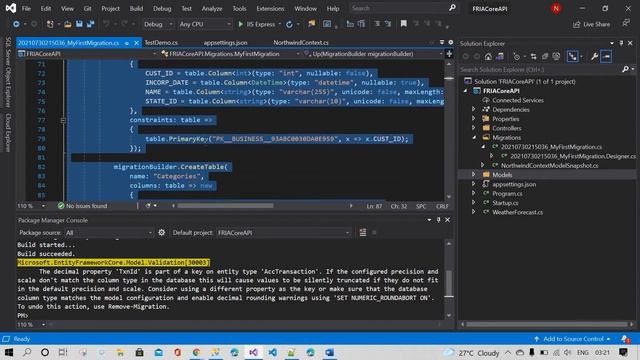This screenshot has height=360, width=640.
Task: Clear the Package Manager Console icon
Action: (x=362, y=232)
